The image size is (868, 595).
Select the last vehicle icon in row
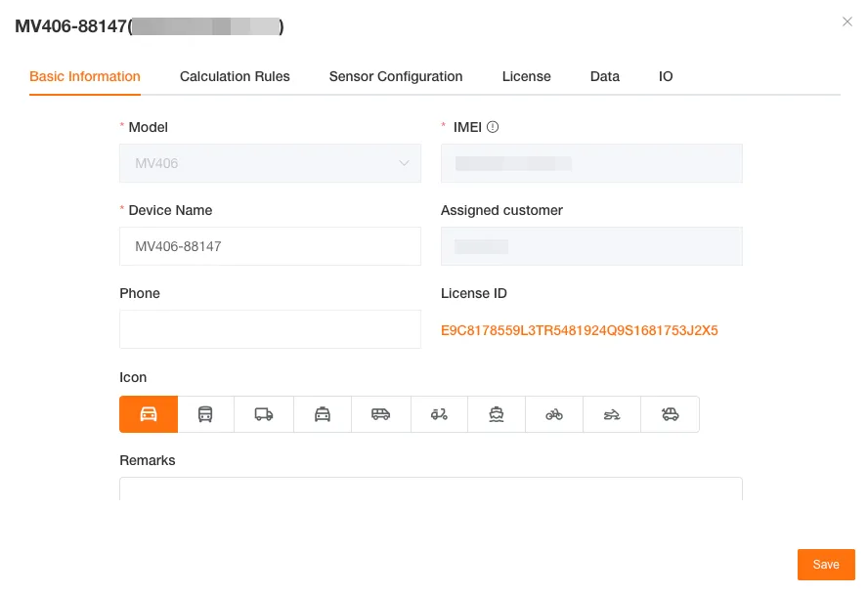point(670,414)
